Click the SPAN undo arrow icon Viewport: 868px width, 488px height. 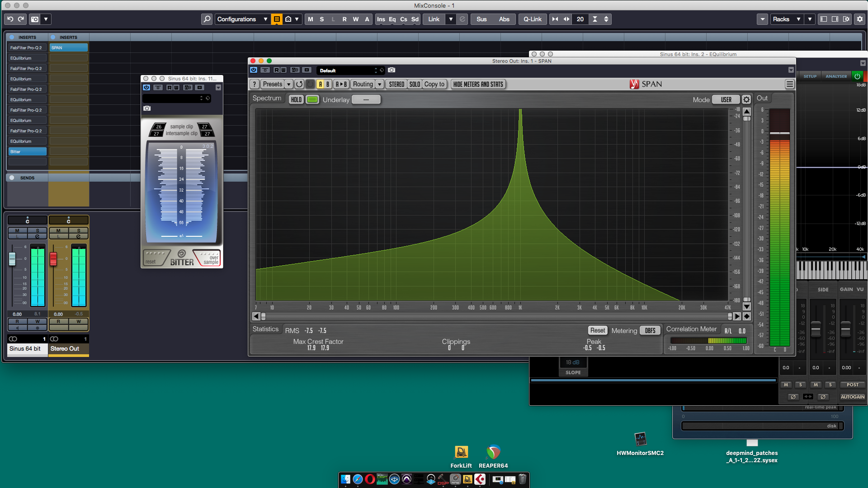[x=299, y=84]
